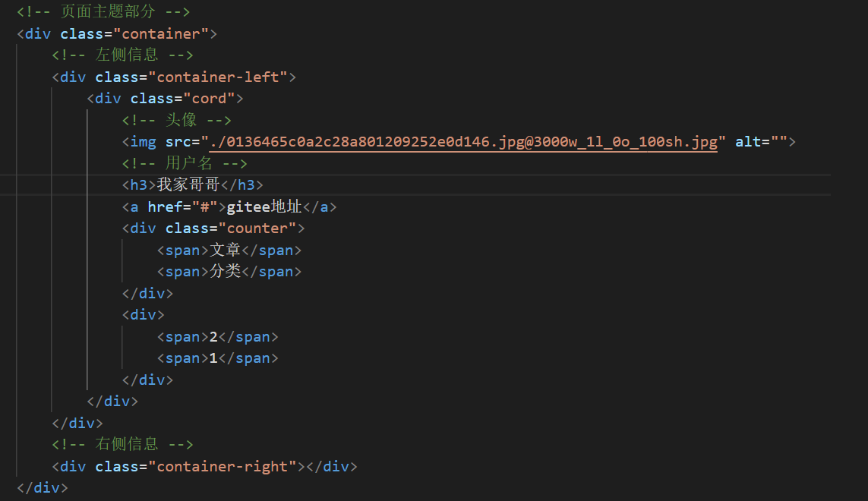Viewport: 868px width, 501px height.
Task: Click the comment 右侧信息
Action: point(122,445)
